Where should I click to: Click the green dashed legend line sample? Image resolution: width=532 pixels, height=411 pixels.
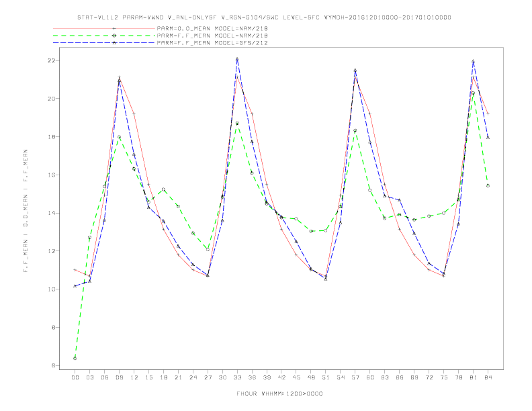click(x=104, y=36)
